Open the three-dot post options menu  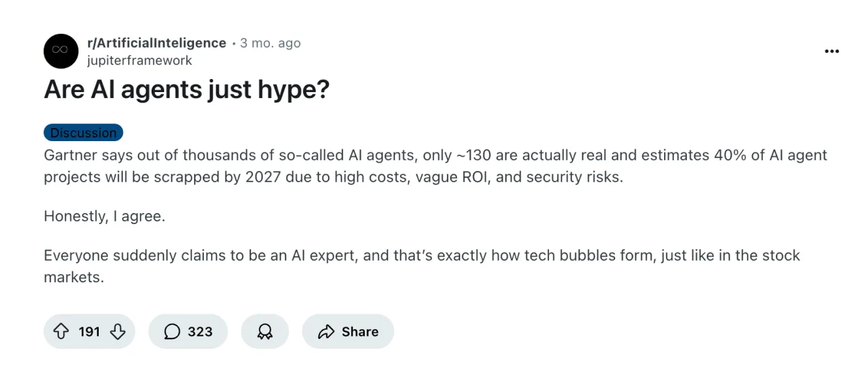(831, 52)
